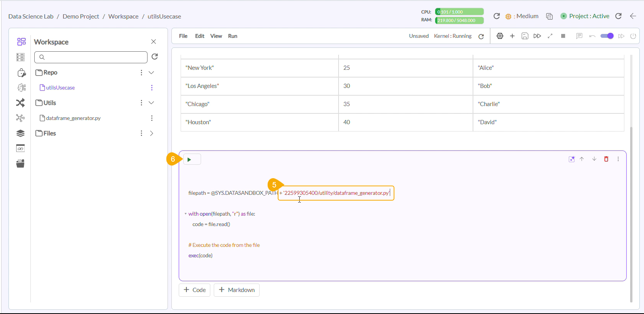Run all cells with fast-forward icon
The height and width of the screenshot is (314, 644).
click(x=537, y=36)
